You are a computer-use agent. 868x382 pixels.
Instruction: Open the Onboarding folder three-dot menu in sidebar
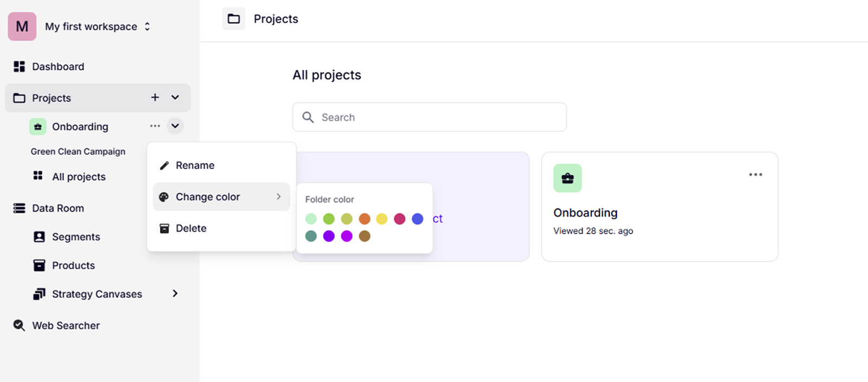(155, 126)
